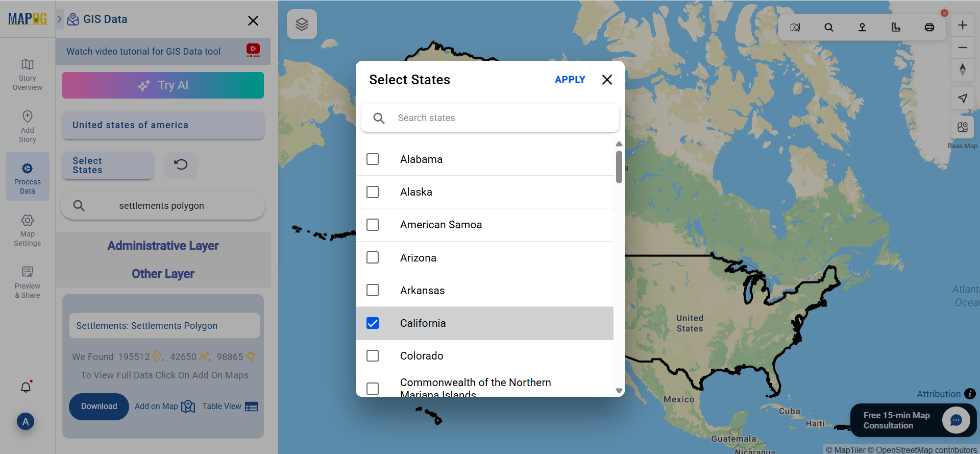Select the Measure ruler tool
980x454 pixels.
click(896, 27)
